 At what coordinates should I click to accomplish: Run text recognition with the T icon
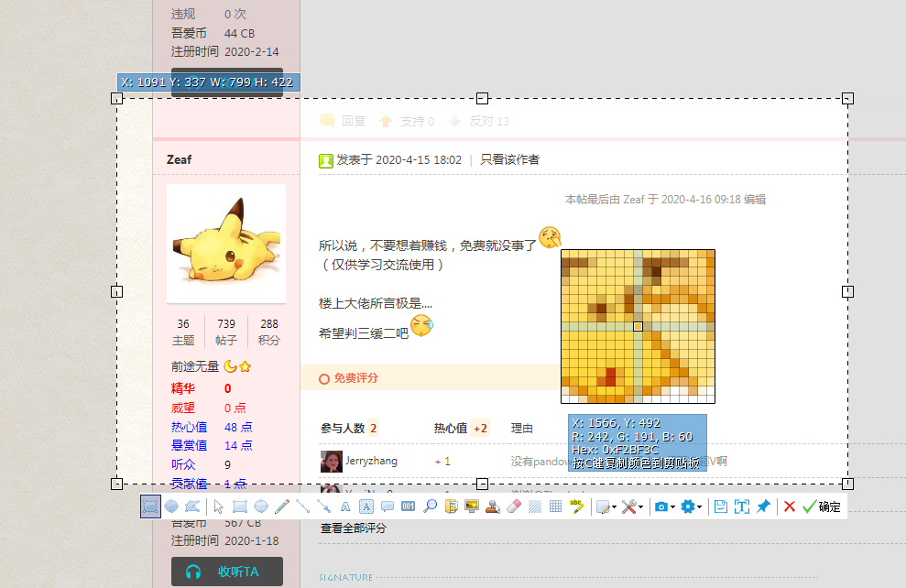click(x=742, y=506)
